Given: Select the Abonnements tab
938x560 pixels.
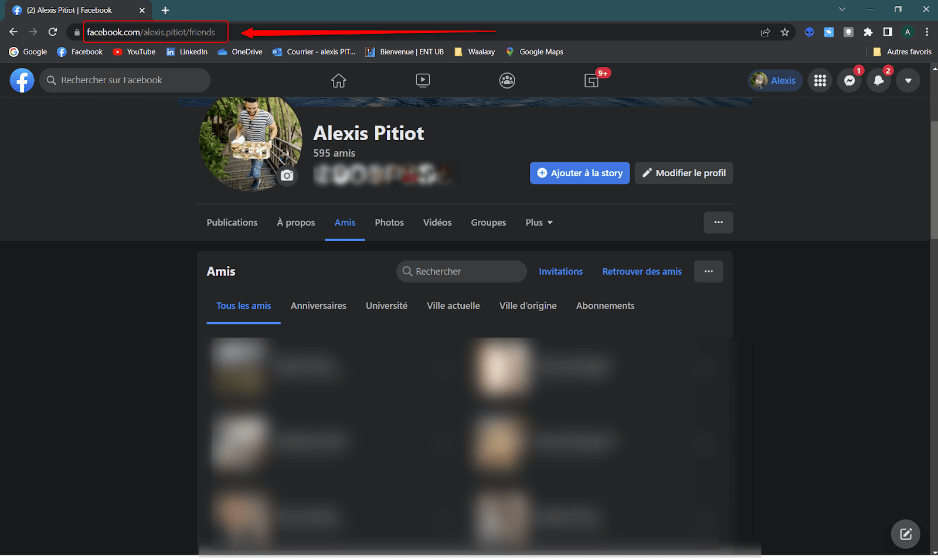Looking at the screenshot, I should 605,306.
